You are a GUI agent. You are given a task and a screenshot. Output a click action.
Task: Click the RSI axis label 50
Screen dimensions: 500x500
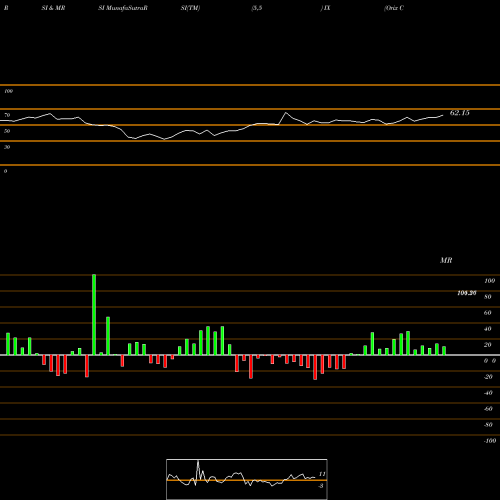7,131
